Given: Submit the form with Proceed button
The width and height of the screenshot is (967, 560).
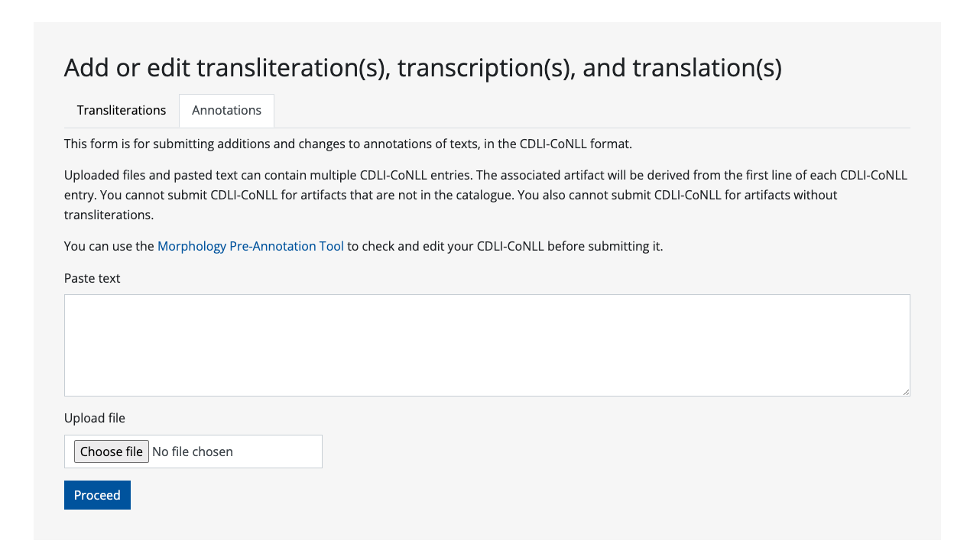Looking at the screenshot, I should coord(97,495).
